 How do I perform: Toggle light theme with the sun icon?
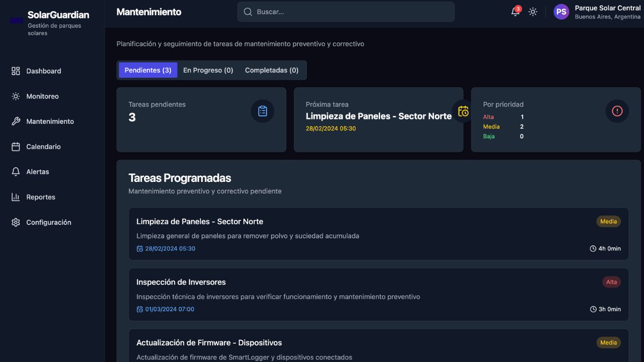(x=533, y=12)
